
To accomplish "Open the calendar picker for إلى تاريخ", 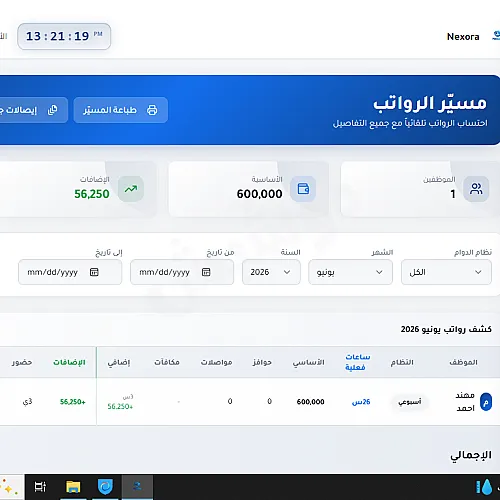I will pos(94,272).
